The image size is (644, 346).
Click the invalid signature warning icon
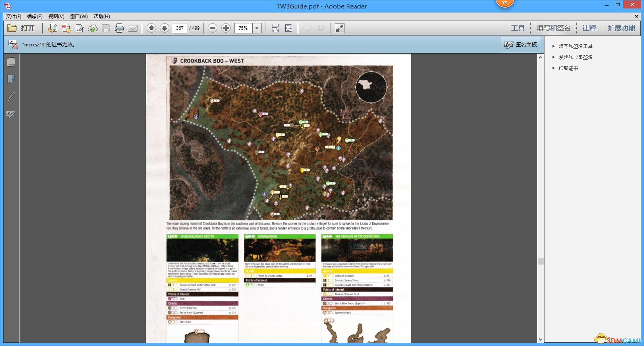13,44
